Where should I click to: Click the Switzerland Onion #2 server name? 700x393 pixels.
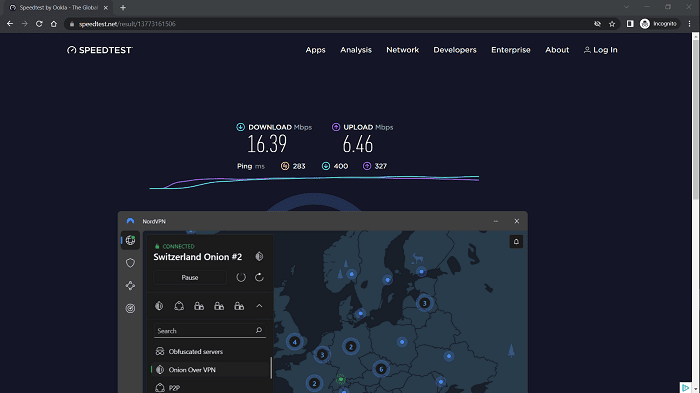coord(198,257)
